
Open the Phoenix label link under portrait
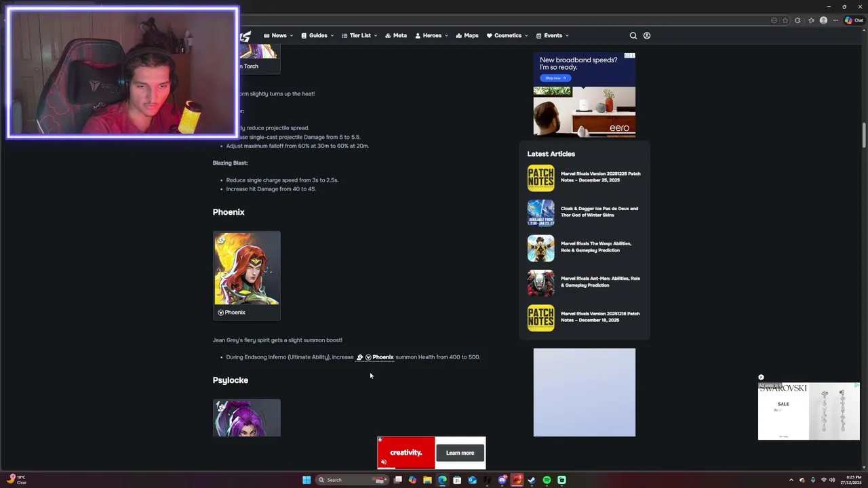tap(231, 312)
